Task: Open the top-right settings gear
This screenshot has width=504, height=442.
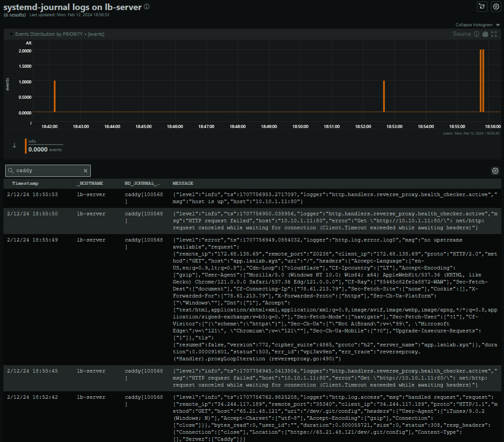Action: tap(496, 6)
